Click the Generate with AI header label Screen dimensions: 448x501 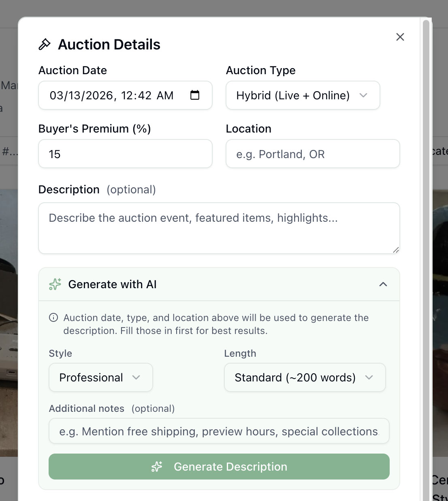point(112,284)
